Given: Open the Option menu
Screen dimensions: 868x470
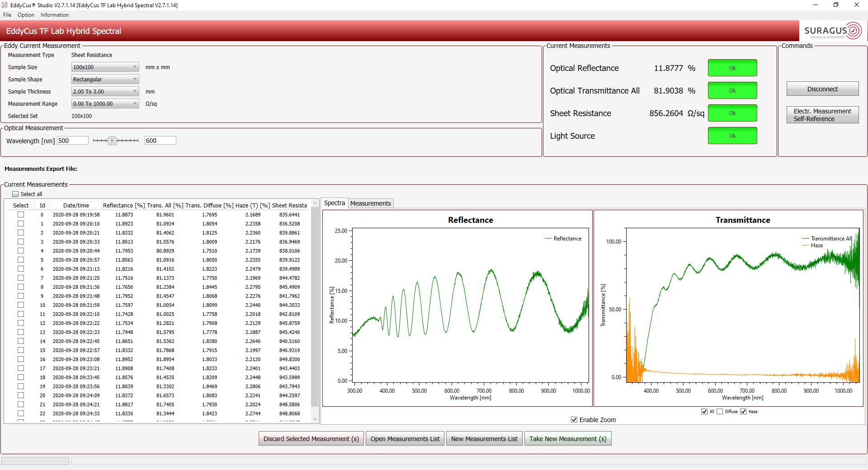Looking at the screenshot, I should click(x=26, y=15).
